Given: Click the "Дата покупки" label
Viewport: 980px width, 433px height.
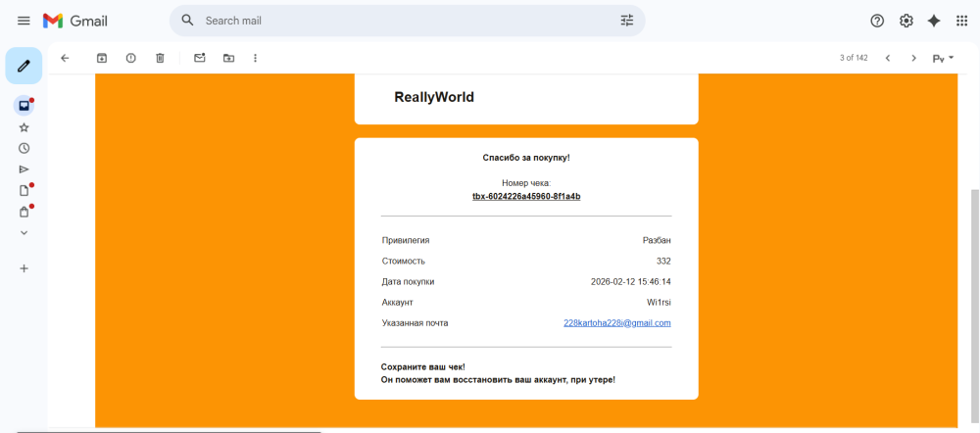Looking at the screenshot, I should 408,282.
